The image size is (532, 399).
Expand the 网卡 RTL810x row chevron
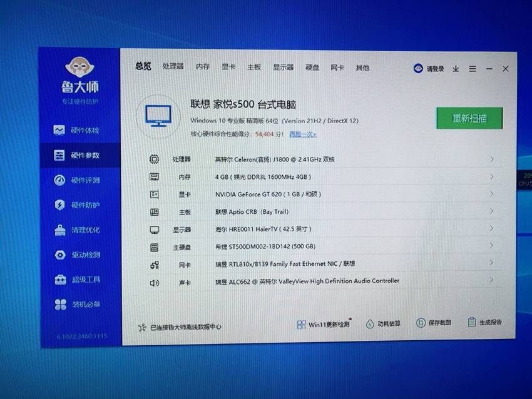click(491, 263)
